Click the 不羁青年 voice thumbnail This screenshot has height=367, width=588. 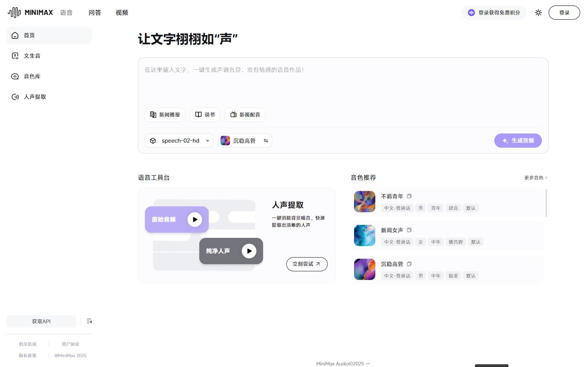coord(365,202)
